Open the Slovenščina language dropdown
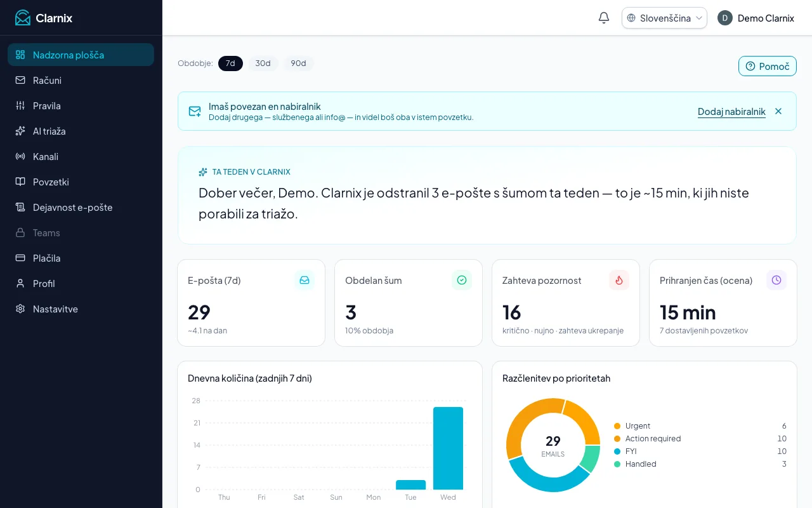812x508 pixels. (664, 18)
